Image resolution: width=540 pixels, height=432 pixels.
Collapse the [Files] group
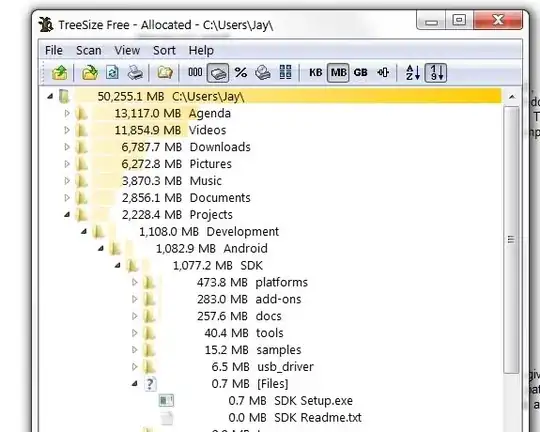pyautogui.click(x=135, y=383)
